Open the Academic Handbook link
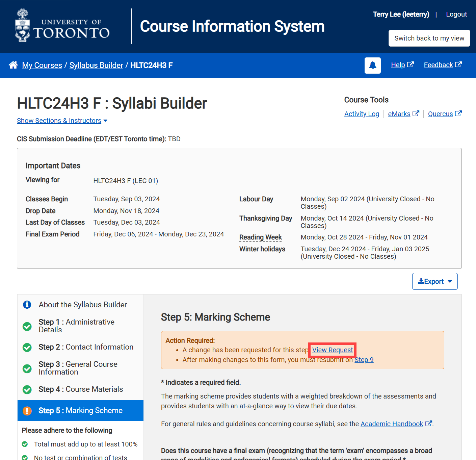The height and width of the screenshot is (460, 476). 392,424
